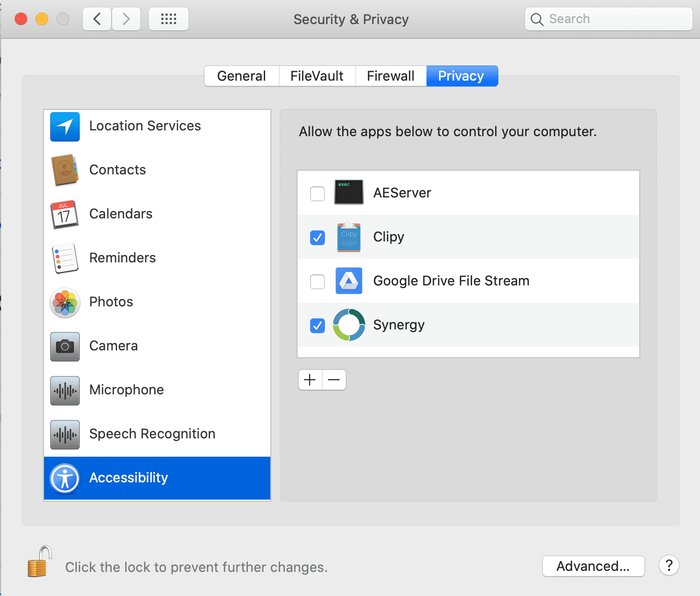700x596 pixels.
Task: Select the Photos flower icon
Action: [65, 303]
